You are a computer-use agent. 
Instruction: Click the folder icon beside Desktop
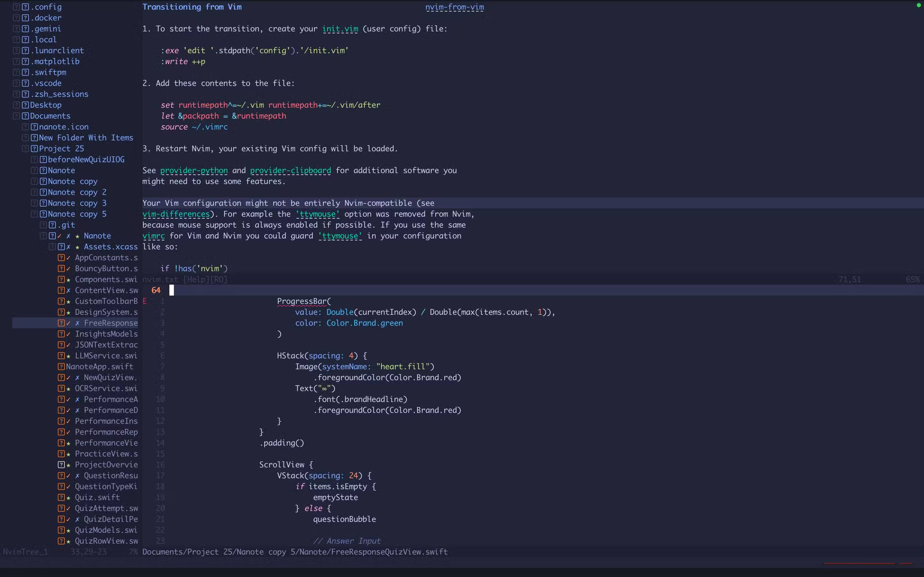pos(25,105)
